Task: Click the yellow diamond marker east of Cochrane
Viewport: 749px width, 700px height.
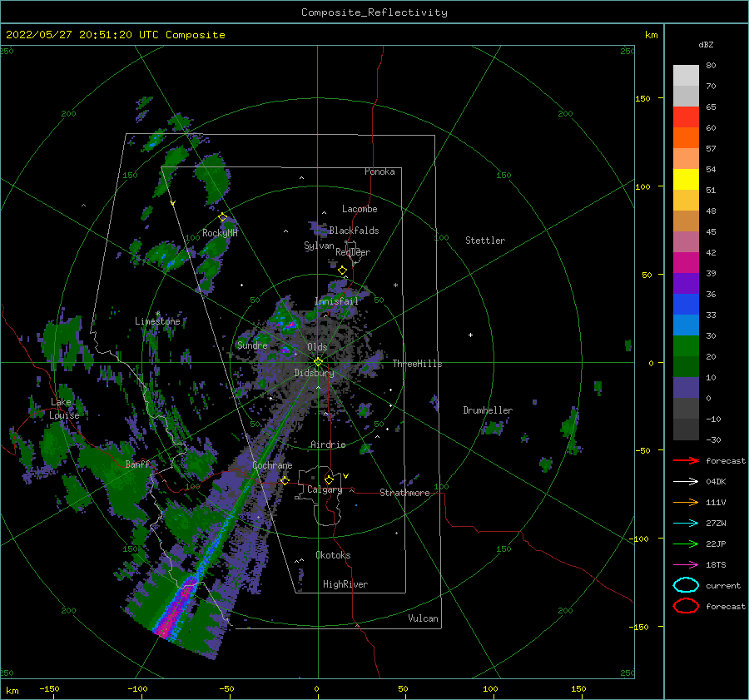Action: coord(285,480)
